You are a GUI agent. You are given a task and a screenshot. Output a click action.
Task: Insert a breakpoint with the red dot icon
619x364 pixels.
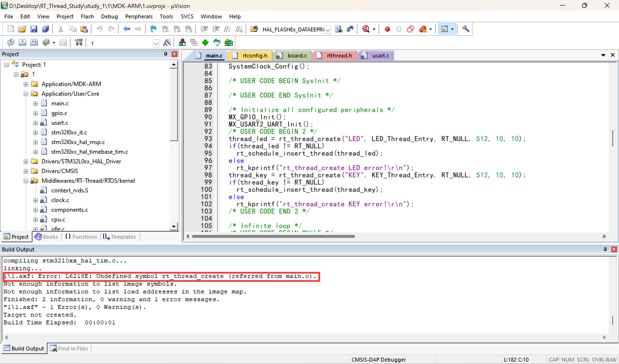pyautogui.click(x=387, y=29)
